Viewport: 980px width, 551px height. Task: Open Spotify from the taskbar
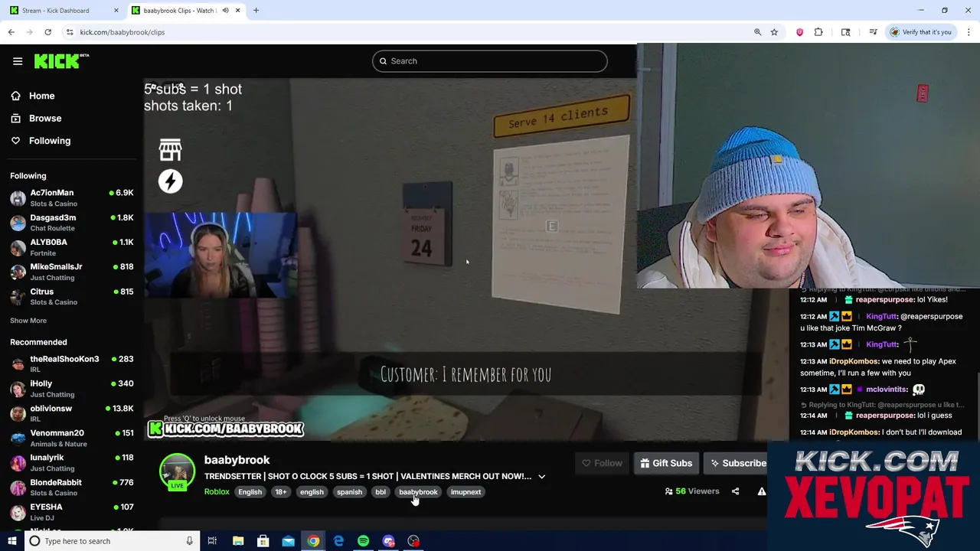[x=363, y=541]
